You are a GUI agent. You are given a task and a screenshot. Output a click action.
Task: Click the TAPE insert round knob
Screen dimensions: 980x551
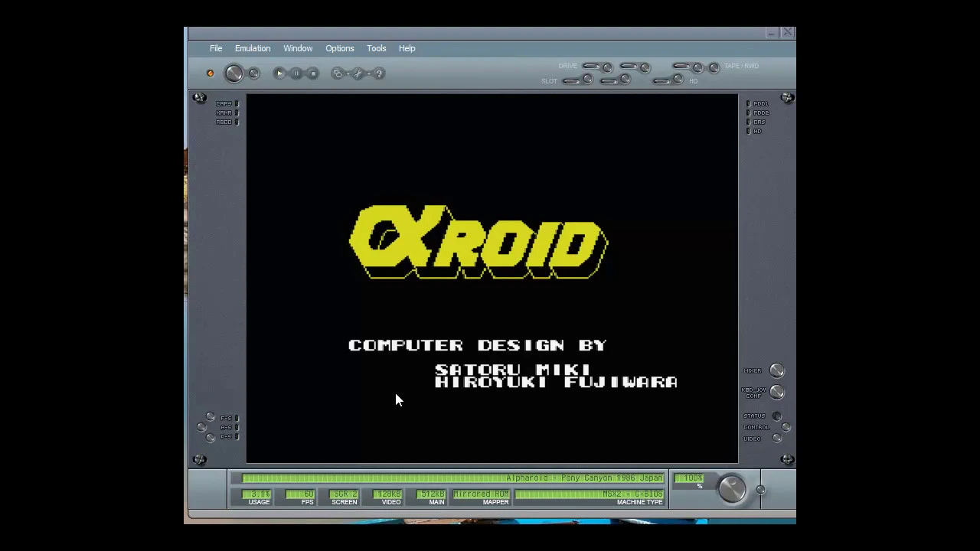pos(698,68)
